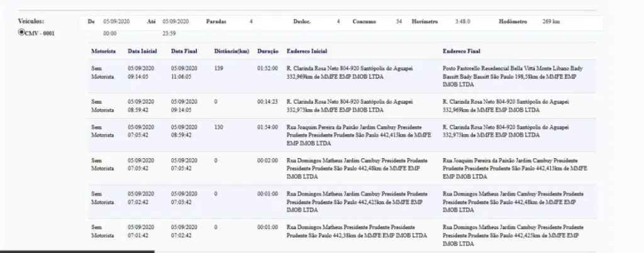Click the duration 01:54:00

click(267, 127)
